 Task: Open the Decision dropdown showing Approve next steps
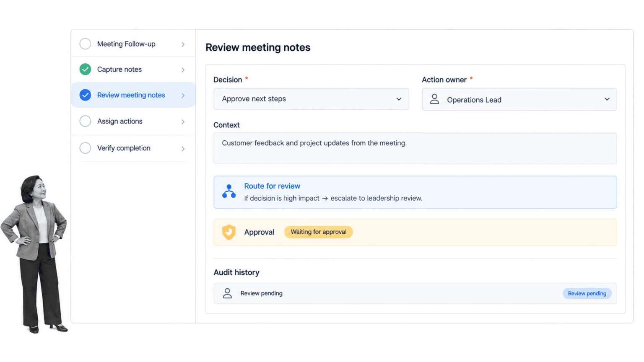[311, 99]
